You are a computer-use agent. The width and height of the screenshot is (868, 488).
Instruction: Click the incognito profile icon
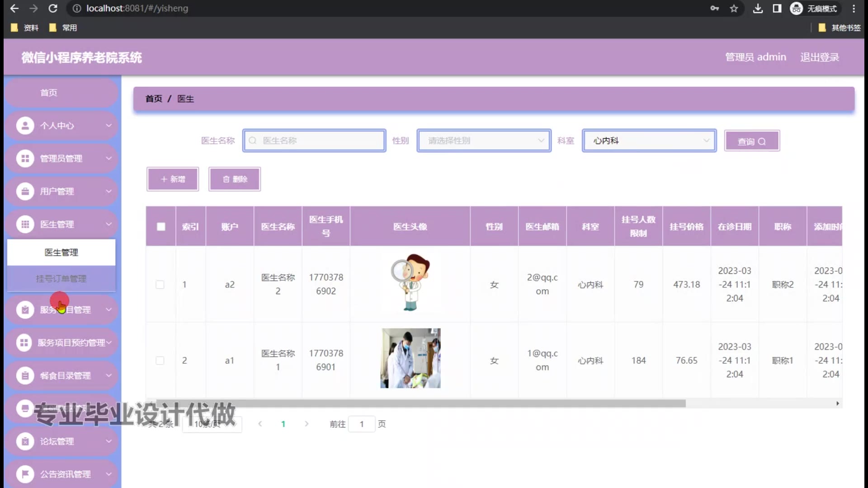[796, 8]
